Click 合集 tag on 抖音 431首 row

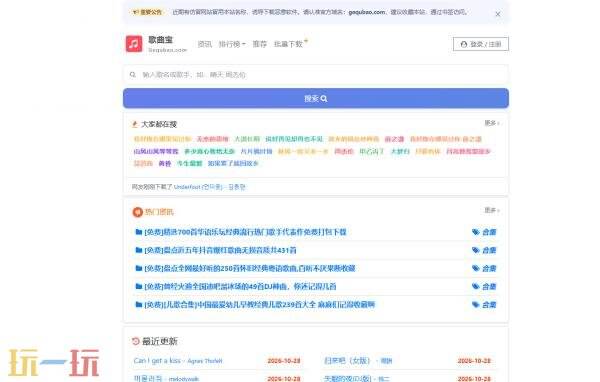click(484, 250)
